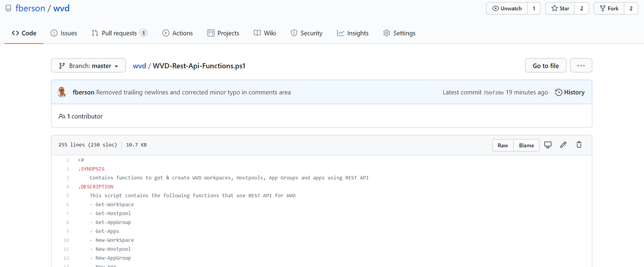Screen dimensions: 644x267
Task: Click the '255 lines (230 sloc)' text
Action: [87, 145]
